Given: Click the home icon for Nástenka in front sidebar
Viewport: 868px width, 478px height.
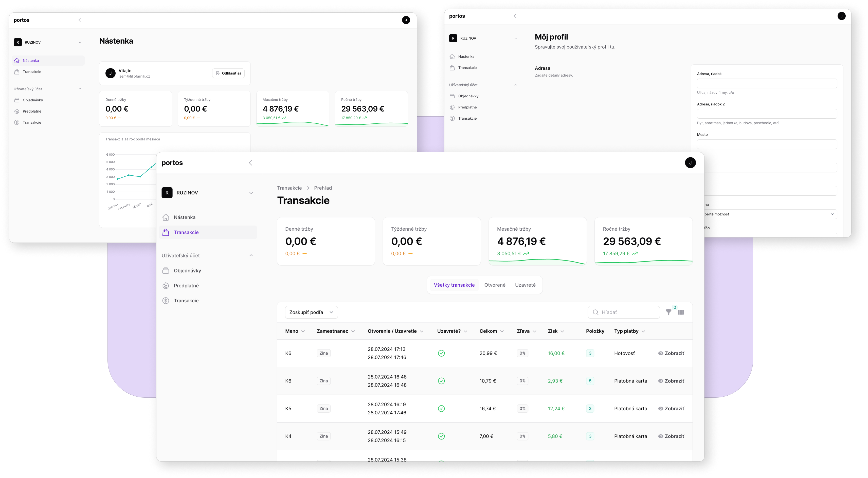Looking at the screenshot, I should 166,217.
